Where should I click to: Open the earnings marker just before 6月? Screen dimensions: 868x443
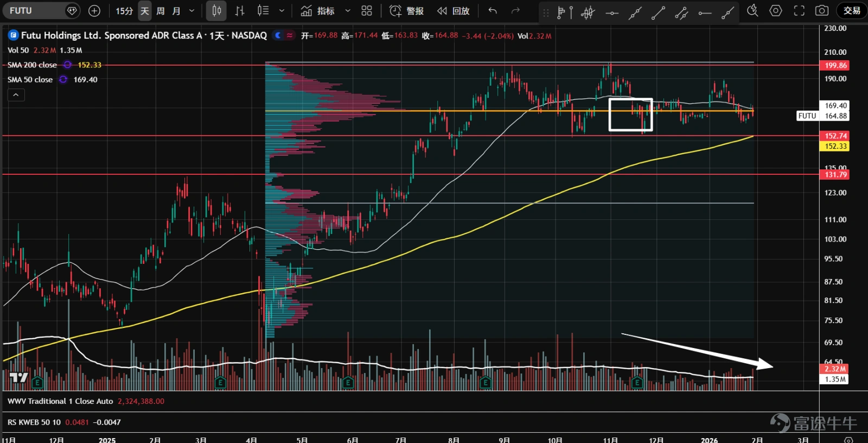[x=348, y=383]
